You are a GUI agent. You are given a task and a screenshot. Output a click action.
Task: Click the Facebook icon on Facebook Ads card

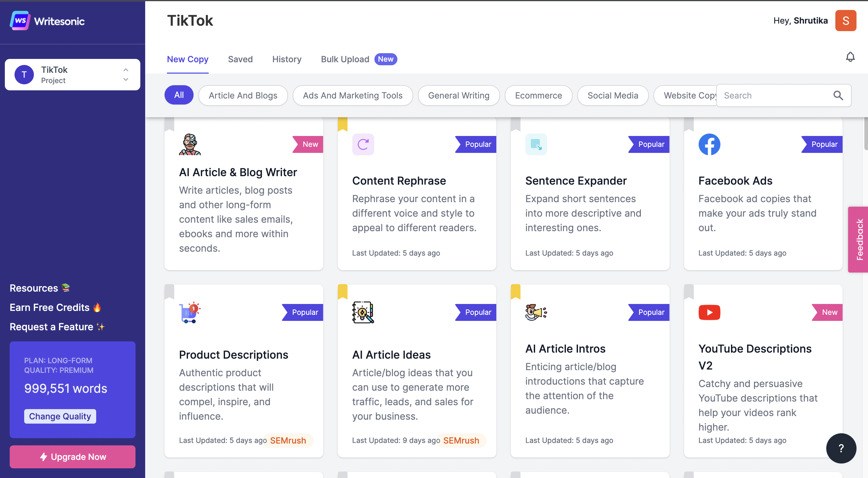[710, 144]
